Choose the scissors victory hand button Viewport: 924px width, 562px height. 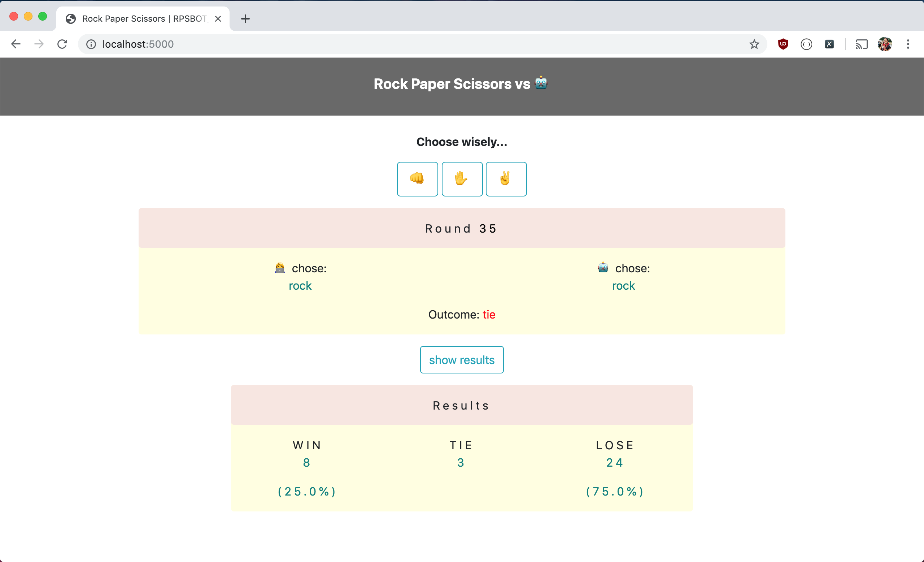(506, 179)
